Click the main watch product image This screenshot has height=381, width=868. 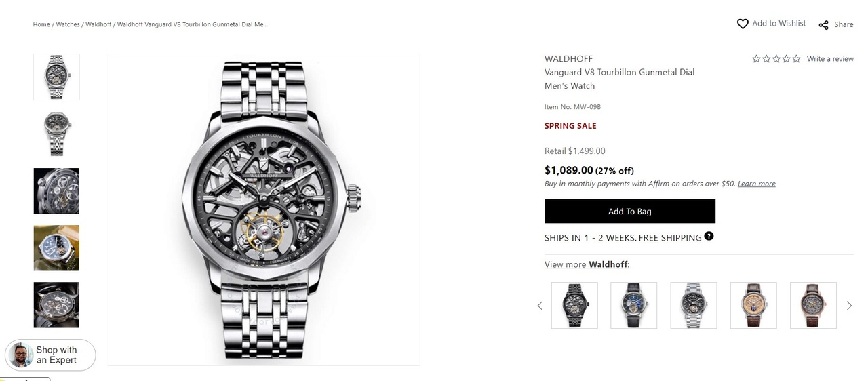[264, 209]
